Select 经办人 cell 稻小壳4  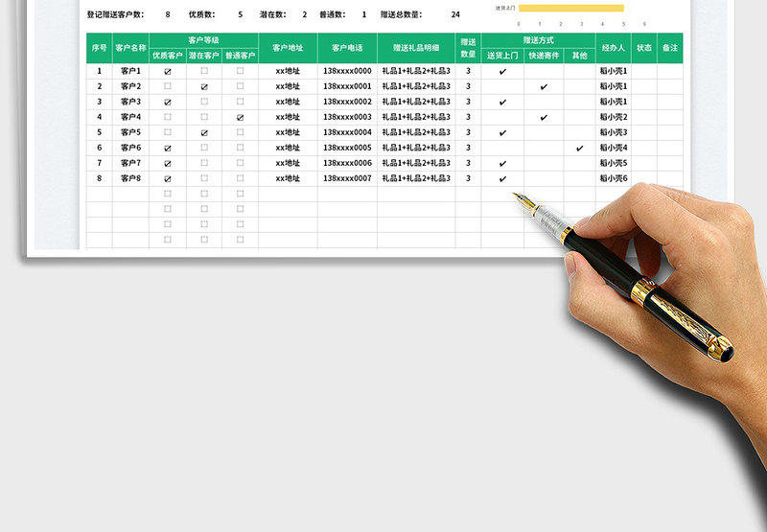click(x=613, y=148)
